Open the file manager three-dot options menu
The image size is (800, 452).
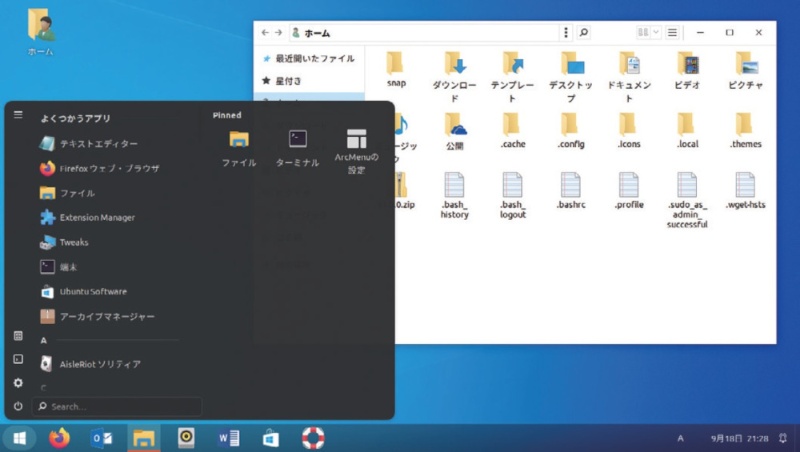click(565, 33)
